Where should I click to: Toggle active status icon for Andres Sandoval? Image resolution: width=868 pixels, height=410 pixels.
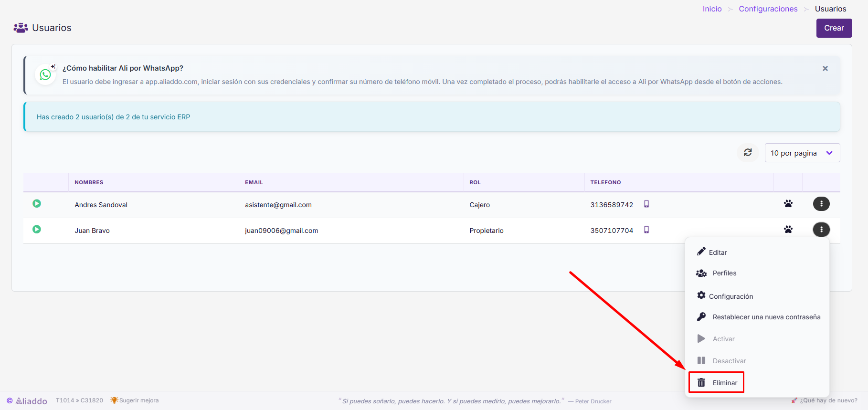point(37,204)
